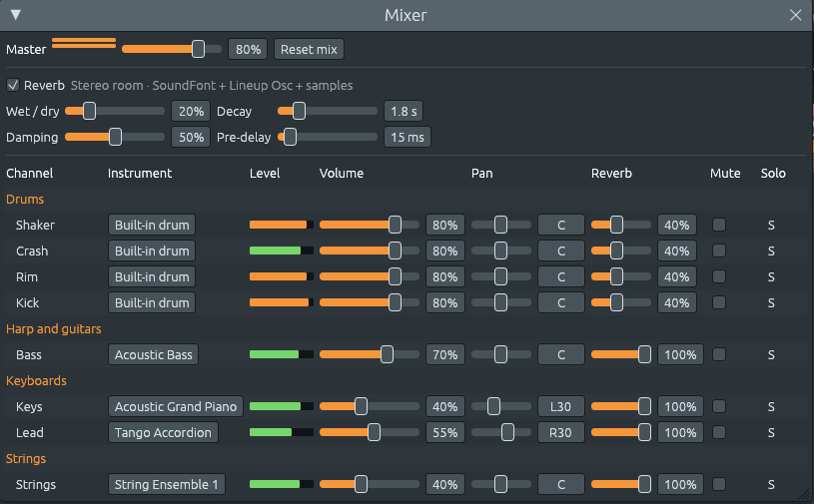814x504 pixels.
Task: Solo the Strings channel
Action: 771,484
